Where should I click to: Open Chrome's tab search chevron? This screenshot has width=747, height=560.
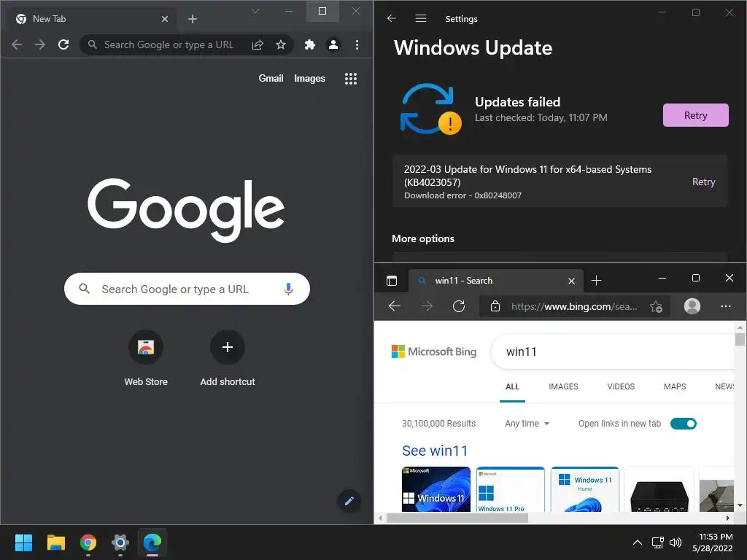pos(255,11)
